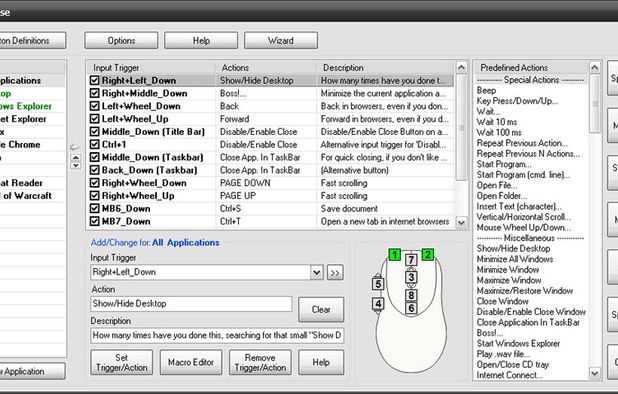This screenshot has height=394, width=618.
Task: Select mouse button 7 on the diagram
Action: tap(411, 260)
